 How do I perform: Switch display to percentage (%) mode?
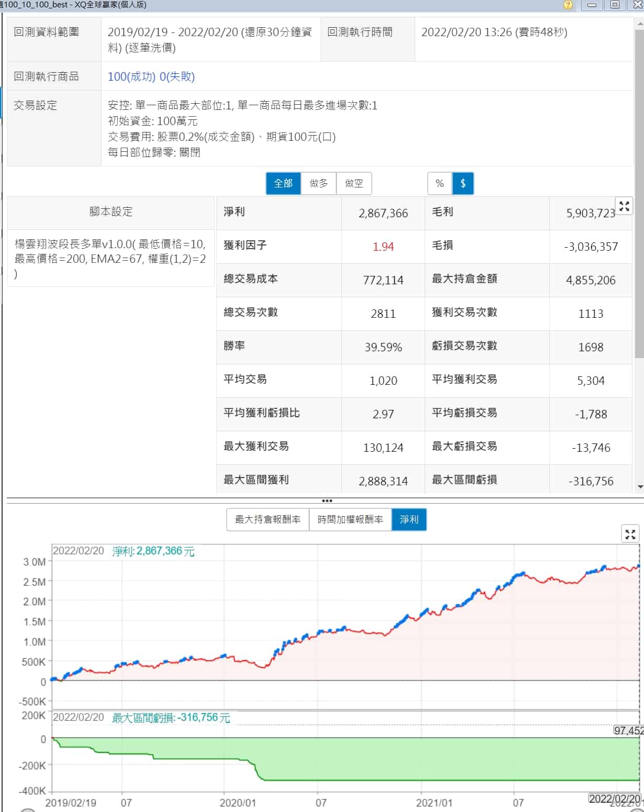point(440,183)
